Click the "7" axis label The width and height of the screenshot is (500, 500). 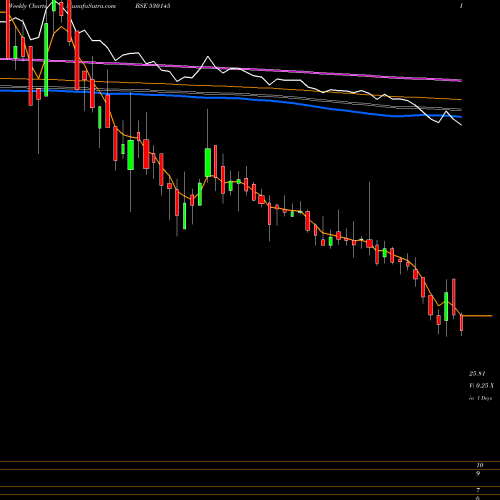478,490
